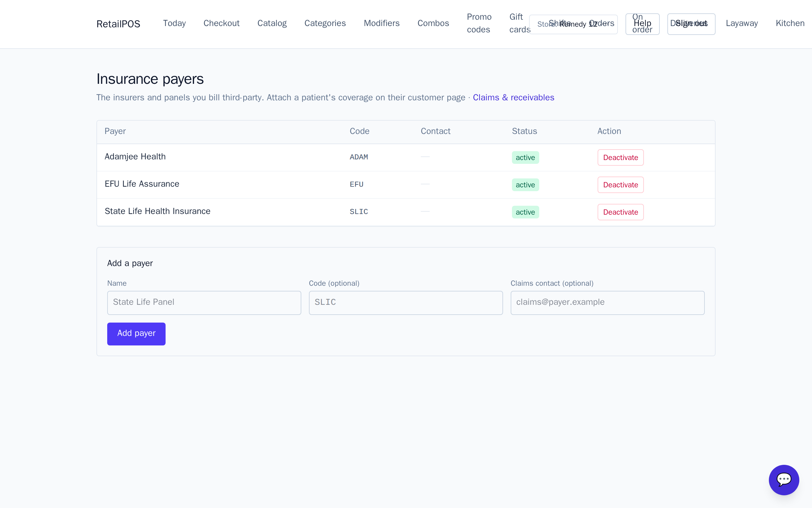
Task: Click the Payer column header
Action: (x=115, y=131)
